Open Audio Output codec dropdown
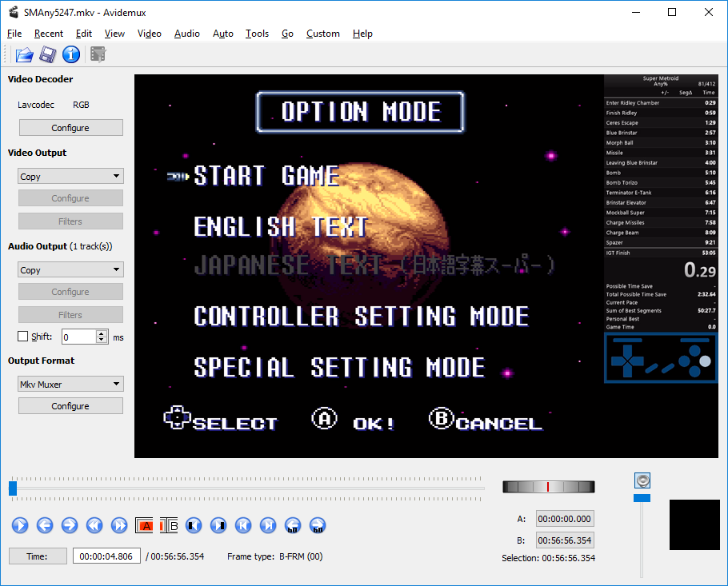The height and width of the screenshot is (586, 728). click(70, 269)
